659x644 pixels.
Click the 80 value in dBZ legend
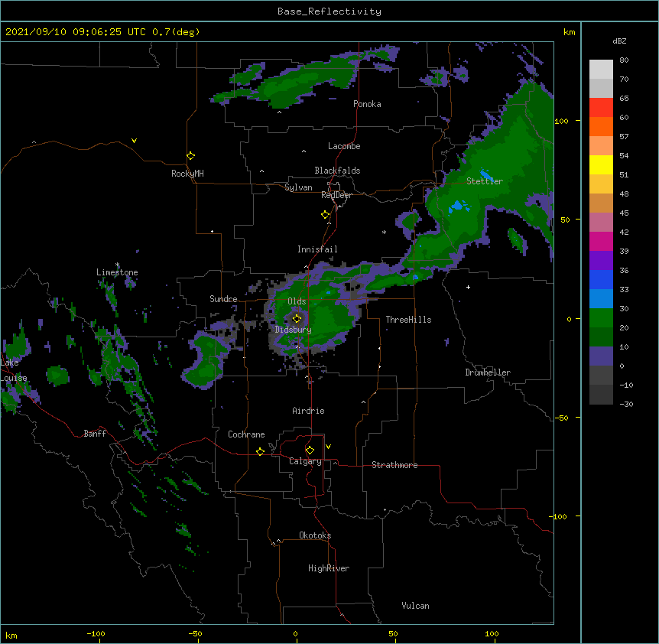[624, 60]
